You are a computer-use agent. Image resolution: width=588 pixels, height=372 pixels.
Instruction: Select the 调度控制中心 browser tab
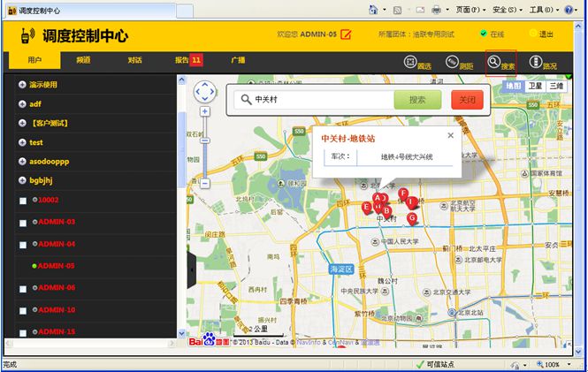click(91, 11)
